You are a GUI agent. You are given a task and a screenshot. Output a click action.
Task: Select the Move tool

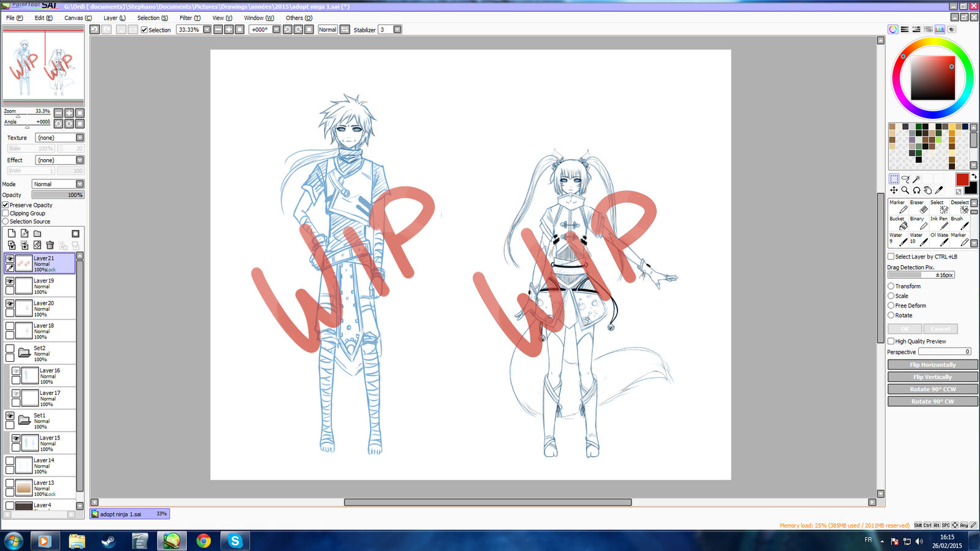pos(894,190)
